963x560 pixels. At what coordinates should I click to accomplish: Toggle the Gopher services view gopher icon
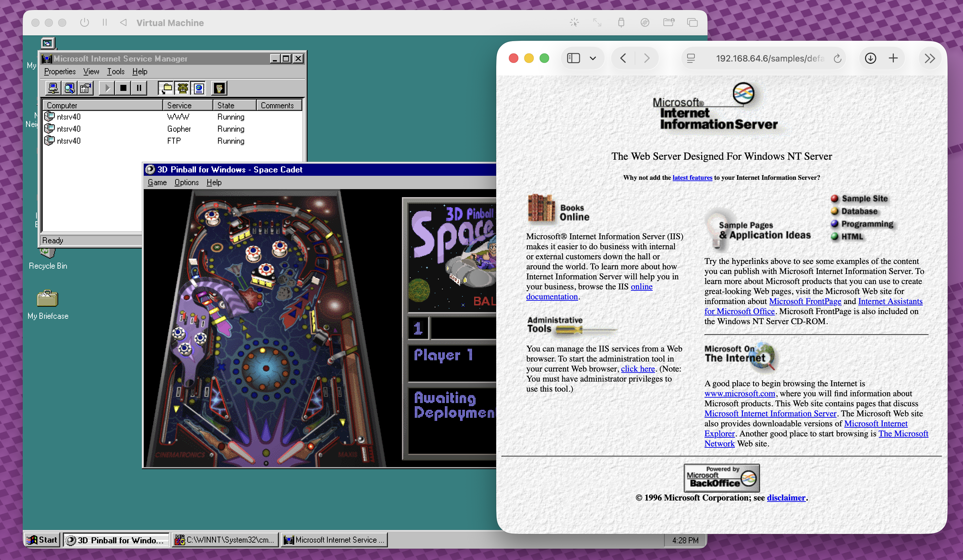click(x=183, y=88)
